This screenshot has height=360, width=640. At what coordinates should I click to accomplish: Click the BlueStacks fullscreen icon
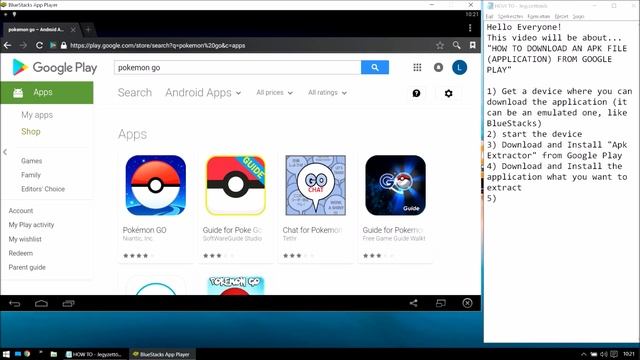(x=440, y=303)
